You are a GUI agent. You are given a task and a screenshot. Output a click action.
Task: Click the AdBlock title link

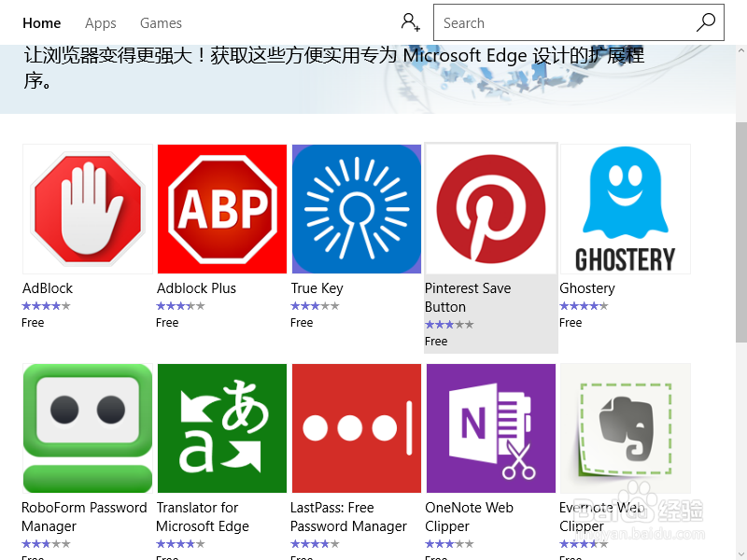point(48,288)
